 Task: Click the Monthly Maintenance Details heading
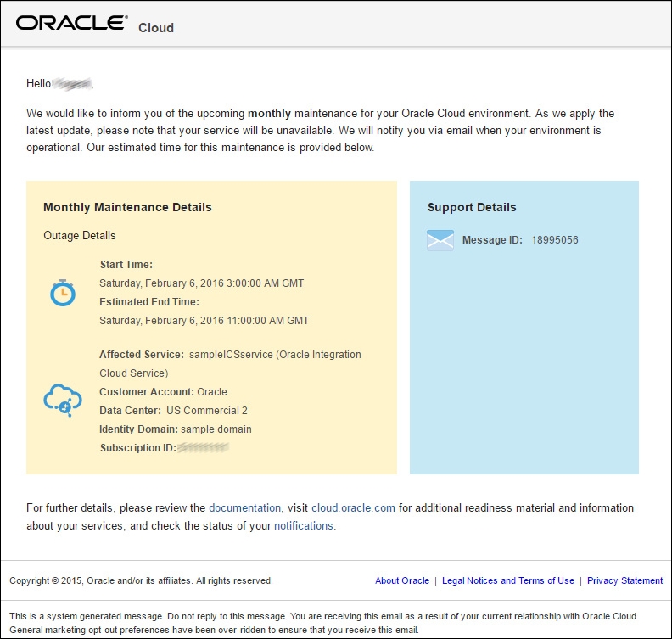[128, 207]
